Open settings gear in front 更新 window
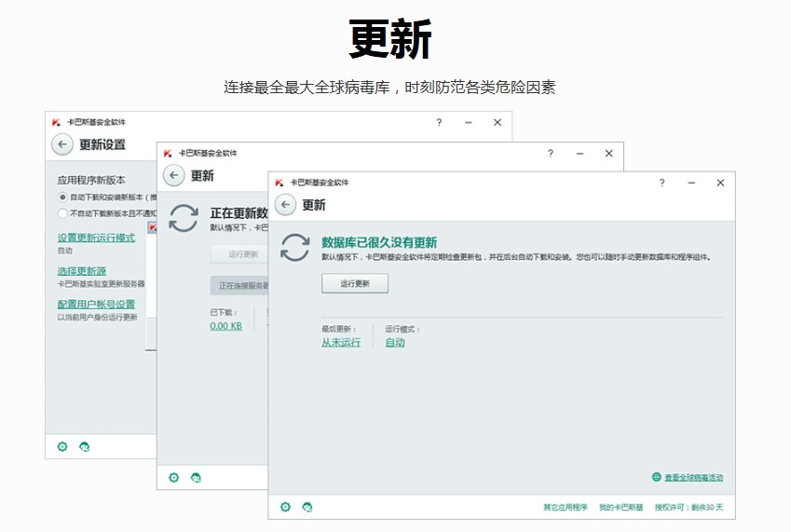The height and width of the screenshot is (532, 791). click(x=285, y=507)
